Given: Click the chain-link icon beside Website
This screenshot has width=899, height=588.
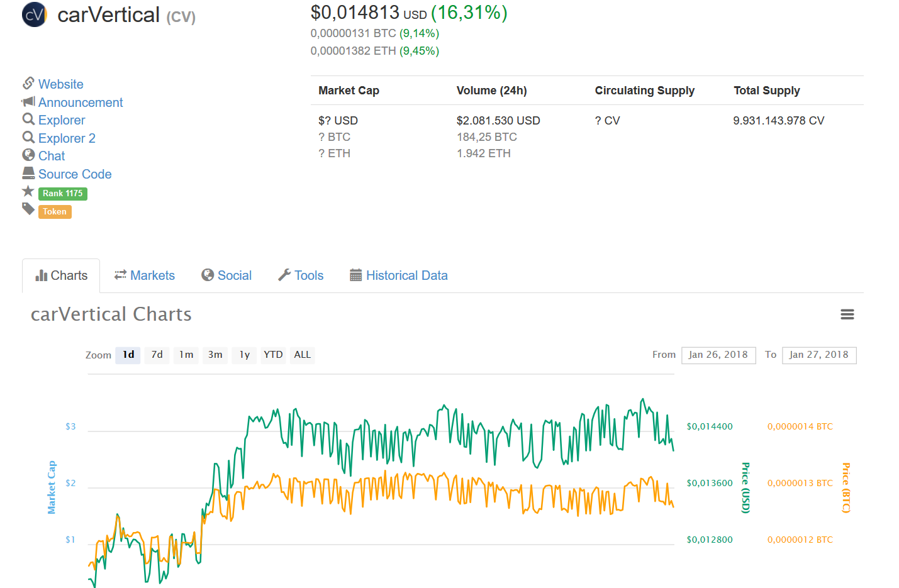Looking at the screenshot, I should 28,83.
